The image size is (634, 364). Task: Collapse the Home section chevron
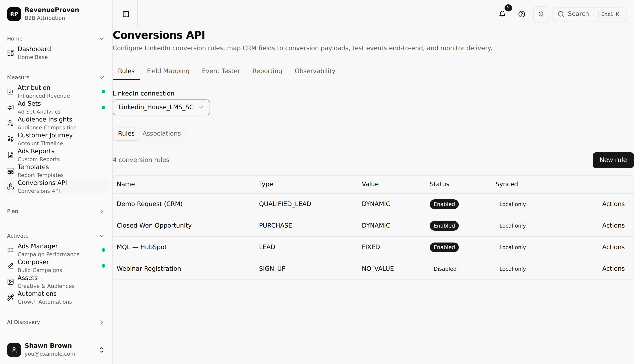(101, 39)
